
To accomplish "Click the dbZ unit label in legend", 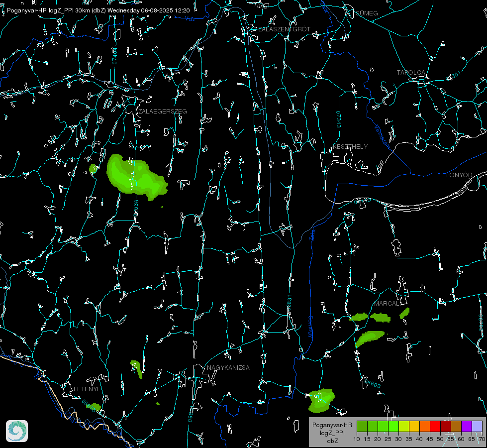I will (x=332, y=441).
